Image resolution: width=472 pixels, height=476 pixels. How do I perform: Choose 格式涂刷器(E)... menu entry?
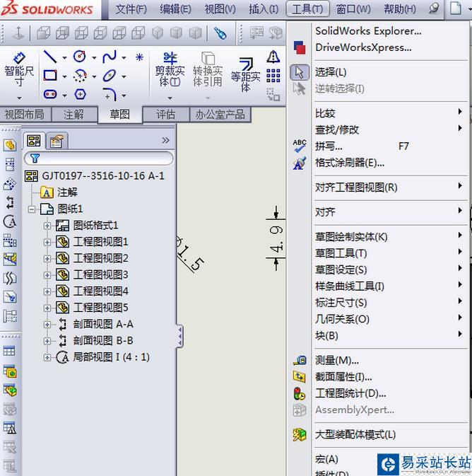(x=350, y=163)
